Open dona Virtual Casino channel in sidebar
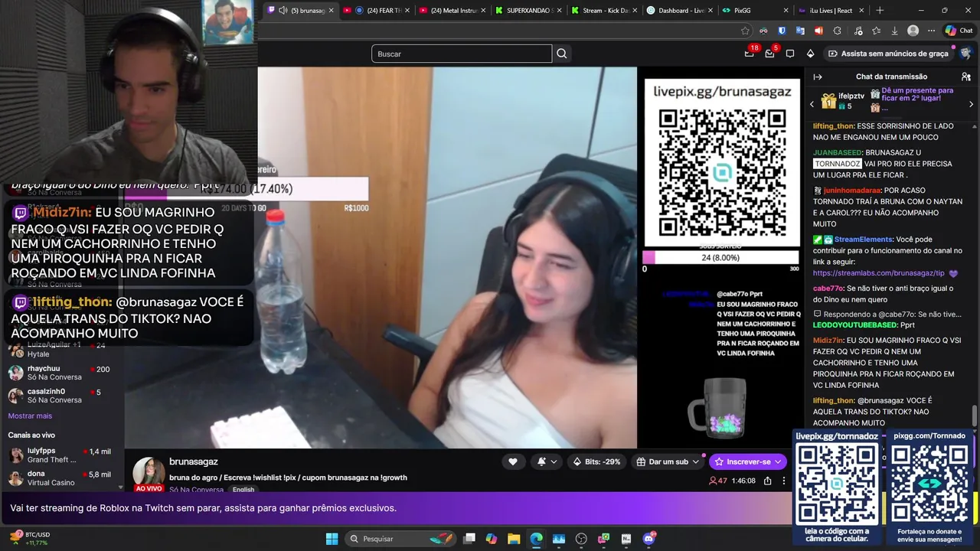 [x=63, y=478]
